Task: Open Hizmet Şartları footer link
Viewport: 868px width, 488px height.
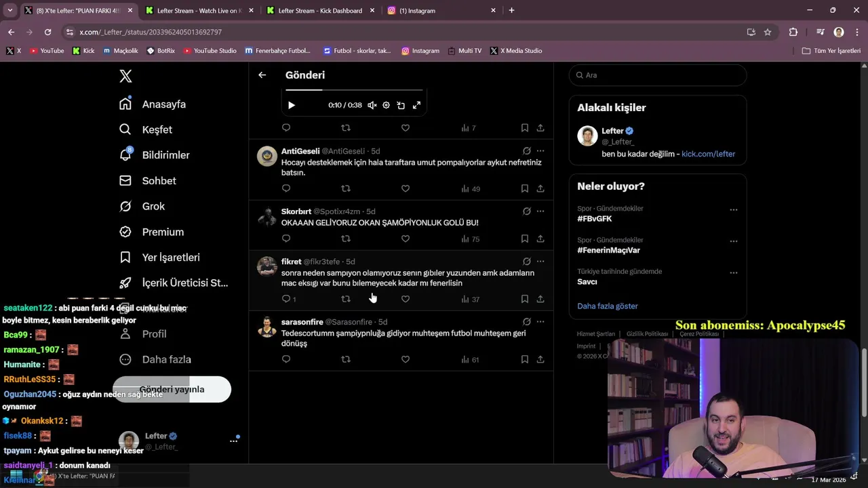Action: pos(595,334)
